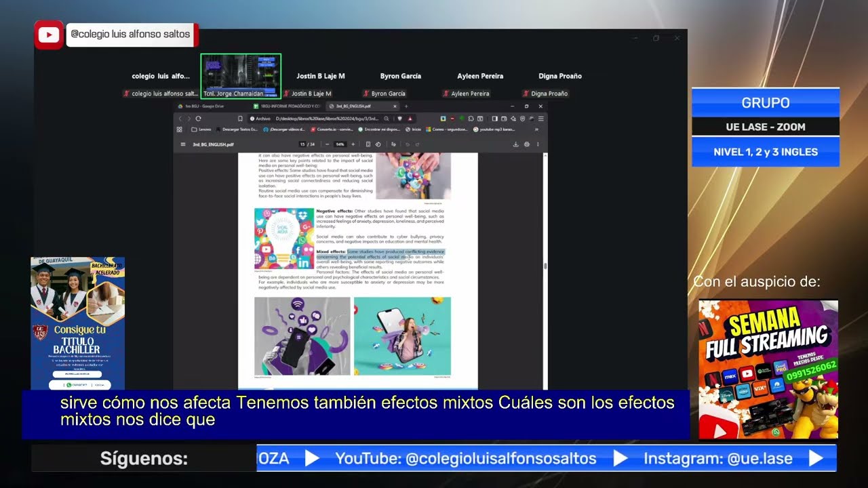The width and height of the screenshot is (868, 488).
Task: Click the Consigue tu Titulo Bachiller banner
Action: click(x=77, y=323)
